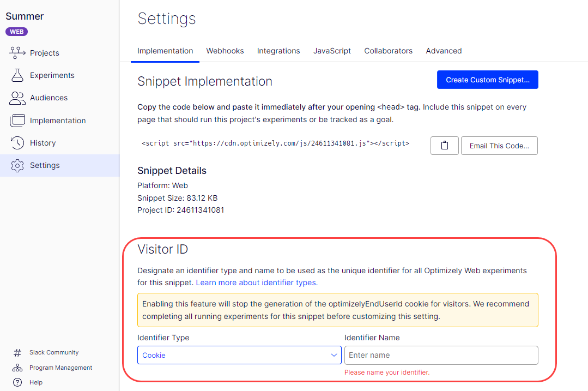Click the History clock icon
This screenshot has width=588, height=391.
pyautogui.click(x=17, y=143)
